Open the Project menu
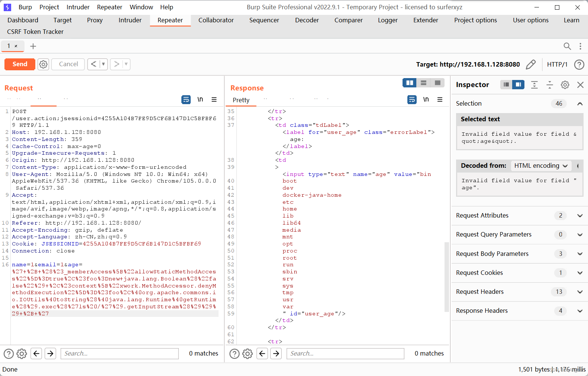Image resolution: width=588 pixels, height=376 pixels. [x=49, y=7]
